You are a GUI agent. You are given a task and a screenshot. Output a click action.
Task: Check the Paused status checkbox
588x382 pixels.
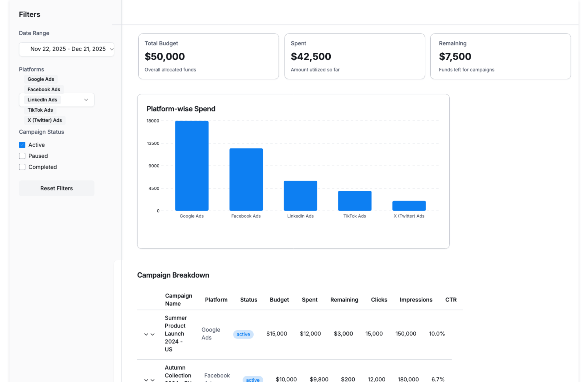(22, 156)
